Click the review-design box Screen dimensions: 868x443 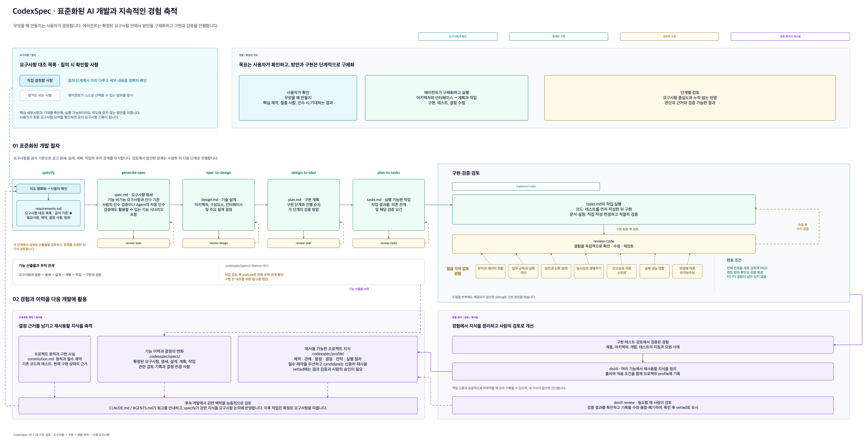pyautogui.click(x=219, y=243)
